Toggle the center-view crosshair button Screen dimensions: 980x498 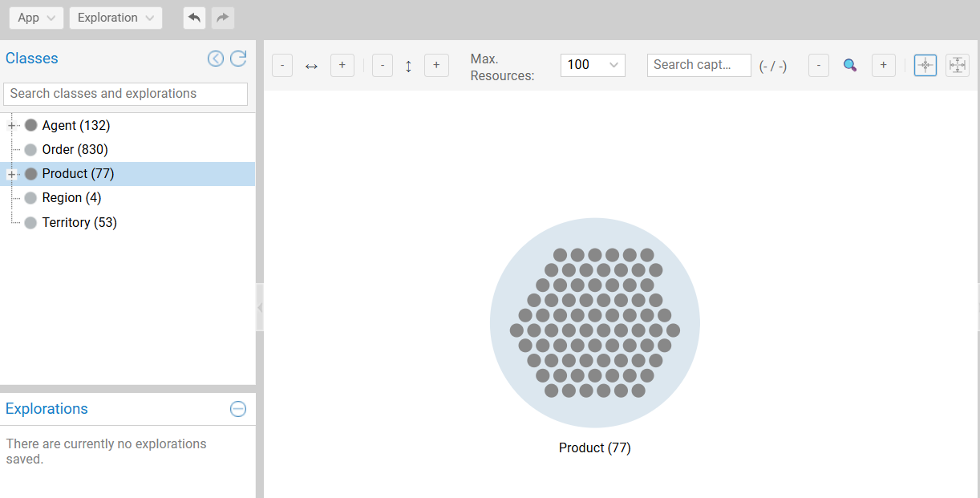point(925,66)
